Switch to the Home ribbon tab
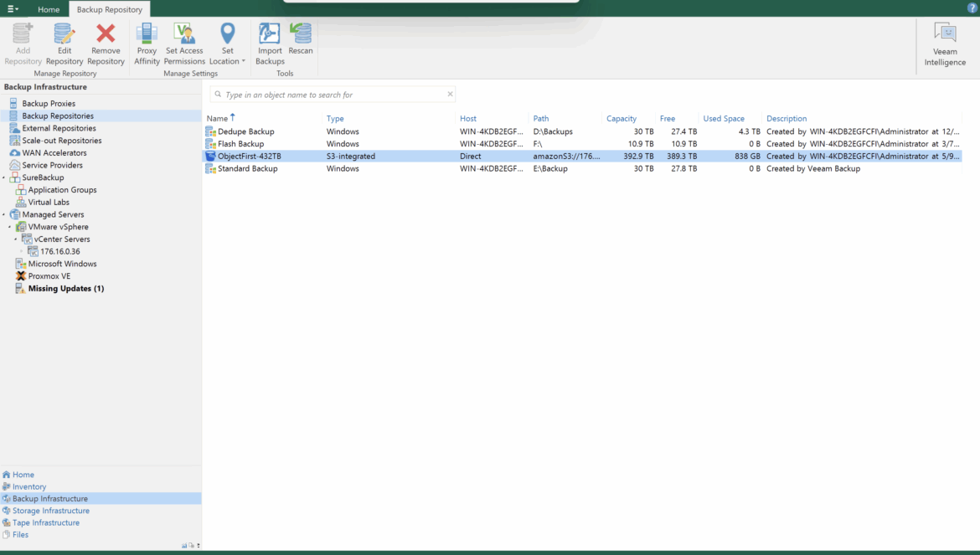The image size is (980, 555). point(48,9)
